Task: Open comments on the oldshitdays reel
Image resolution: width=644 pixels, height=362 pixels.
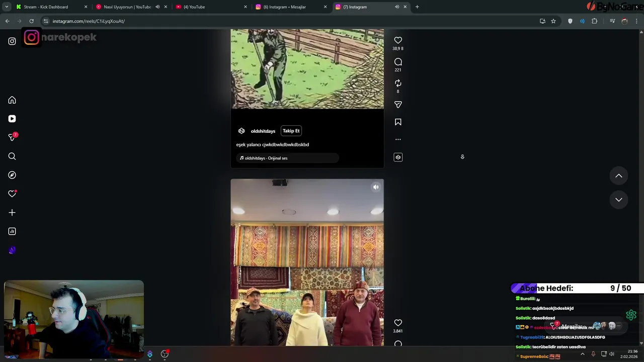Action: click(398, 62)
